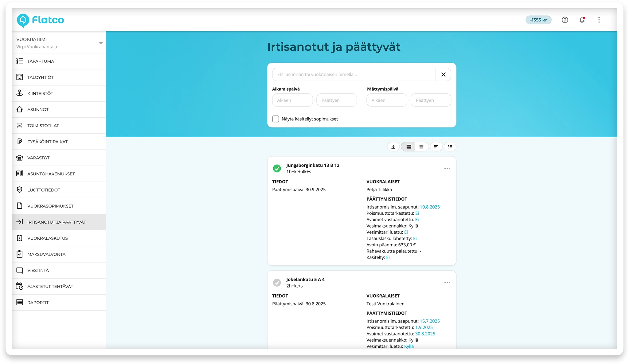Click the search field for apartments
This screenshot has height=364, width=629.
[353, 74]
